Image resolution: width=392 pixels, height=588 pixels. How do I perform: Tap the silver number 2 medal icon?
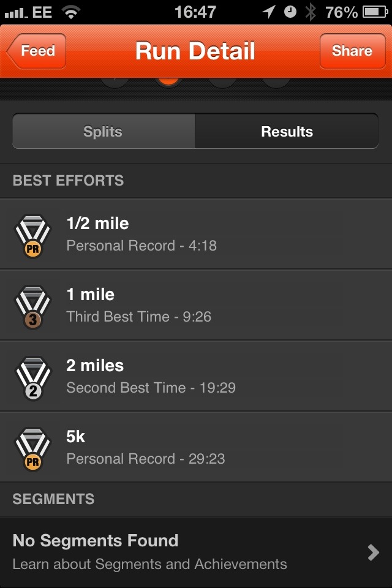(x=32, y=377)
